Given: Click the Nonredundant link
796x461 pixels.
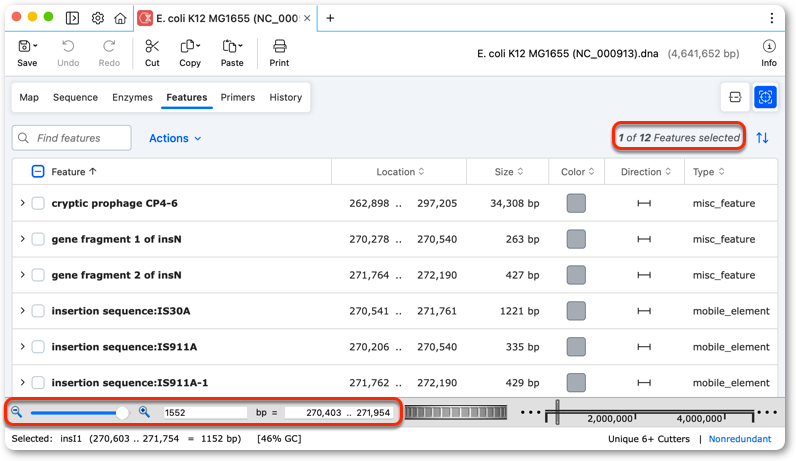Looking at the screenshot, I should coord(740,439).
